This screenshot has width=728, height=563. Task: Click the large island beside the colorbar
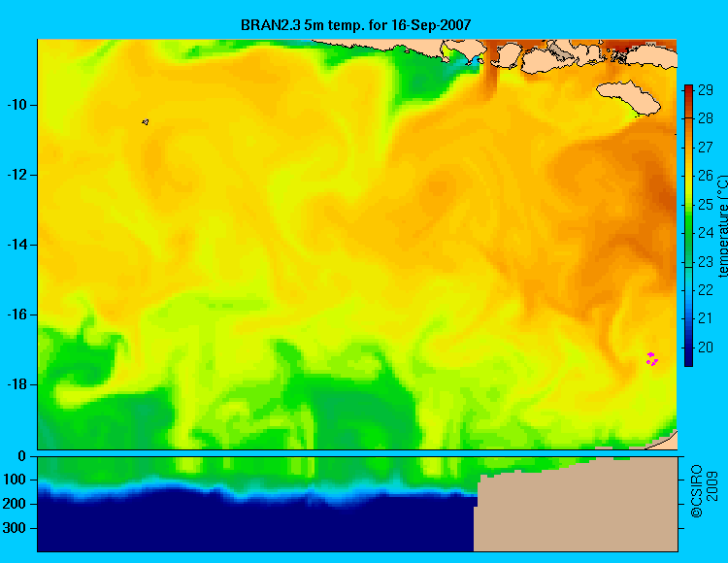(x=628, y=97)
